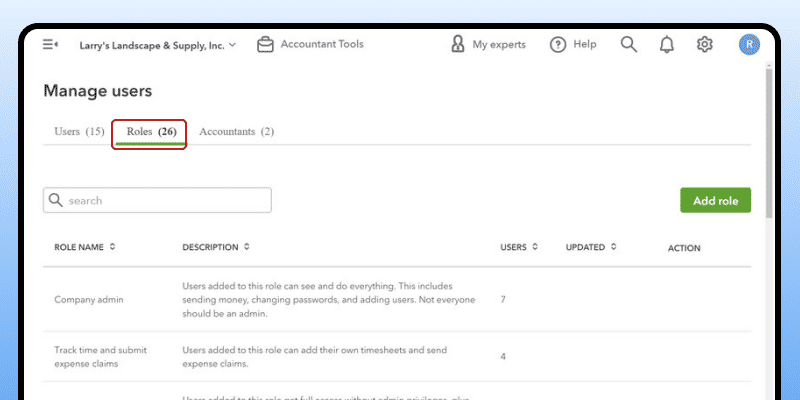Select Track time and submit expense claims role
Image resolution: width=800 pixels, height=400 pixels.
click(x=101, y=357)
